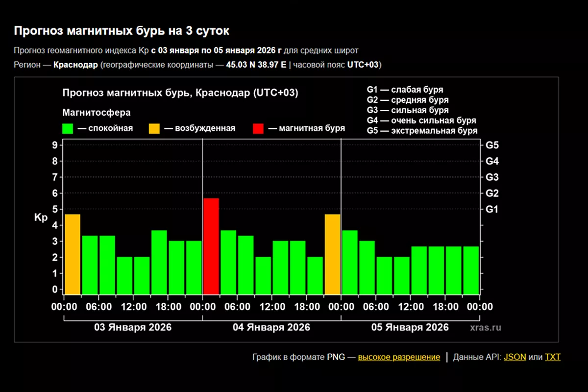Click the yellow "возбужденная" legend swatch
This screenshot has height=392, width=588.
pos(154,128)
